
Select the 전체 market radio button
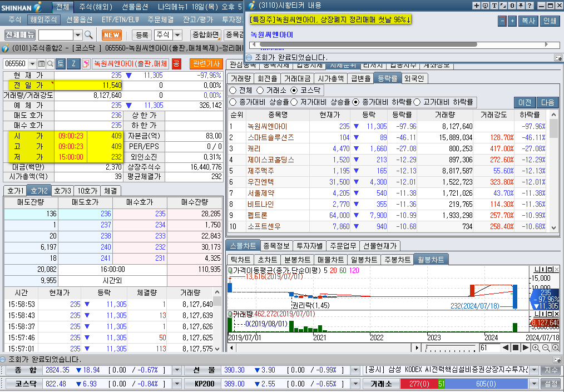pos(232,90)
